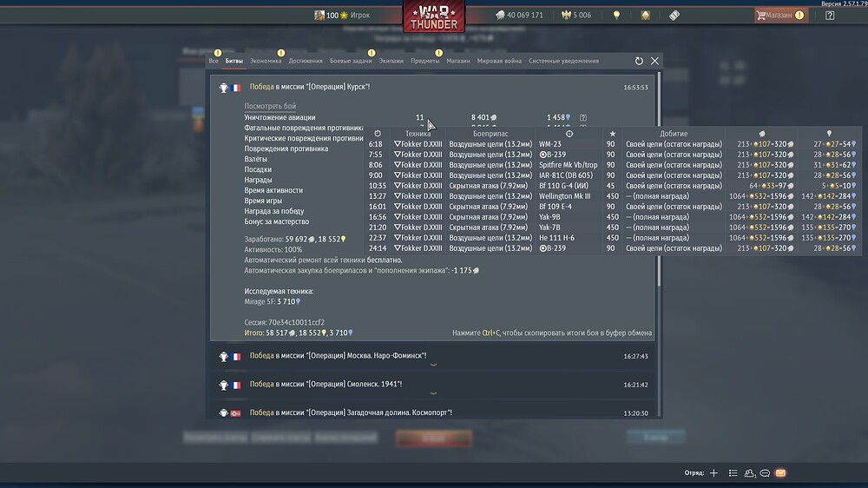Open the player profile Игрок
Image resolution: width=868 pixels, height=488 pixels.
[x=341, y=16]
